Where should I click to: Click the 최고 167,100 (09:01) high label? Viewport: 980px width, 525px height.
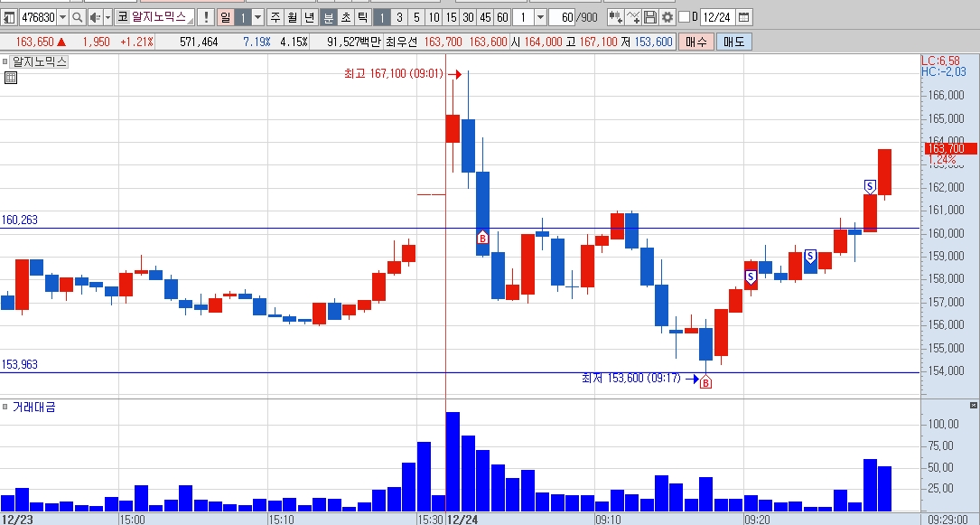[393, 74]
